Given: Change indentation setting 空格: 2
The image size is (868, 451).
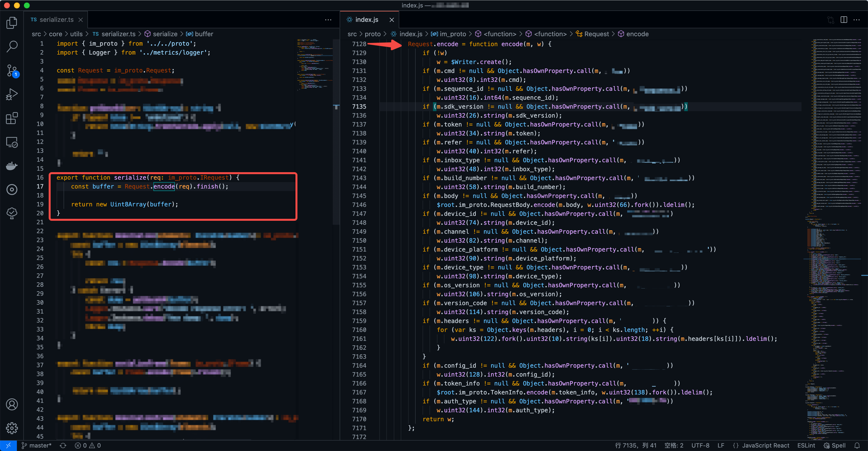Looking at the screenshot, I should tap(674, 445).
